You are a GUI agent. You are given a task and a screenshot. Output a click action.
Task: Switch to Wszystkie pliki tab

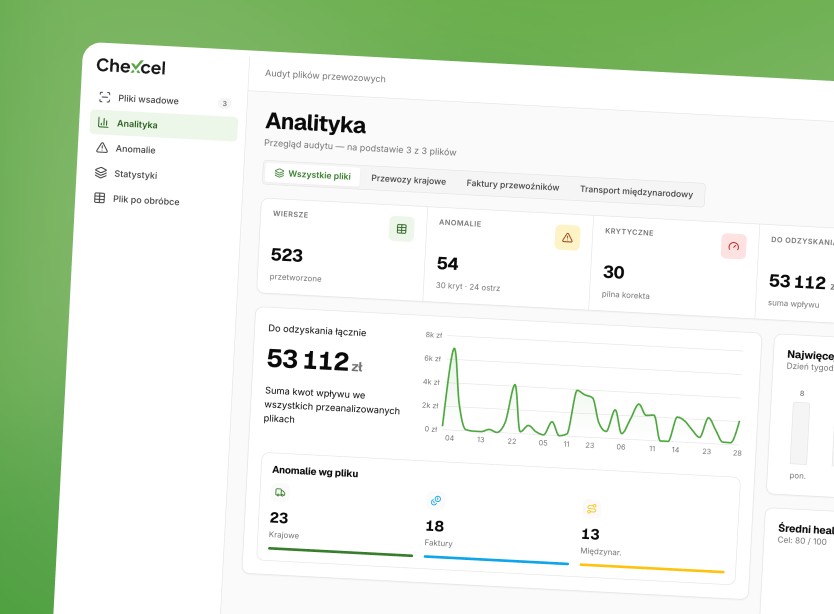click(x=312, y=174)
